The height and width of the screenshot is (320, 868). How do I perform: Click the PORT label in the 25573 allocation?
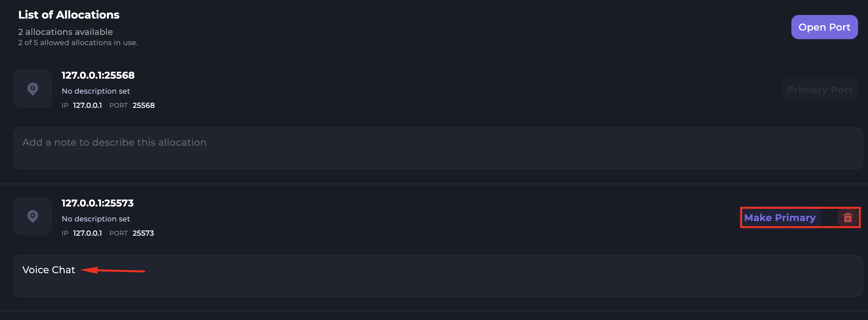[x=118, y=233]
